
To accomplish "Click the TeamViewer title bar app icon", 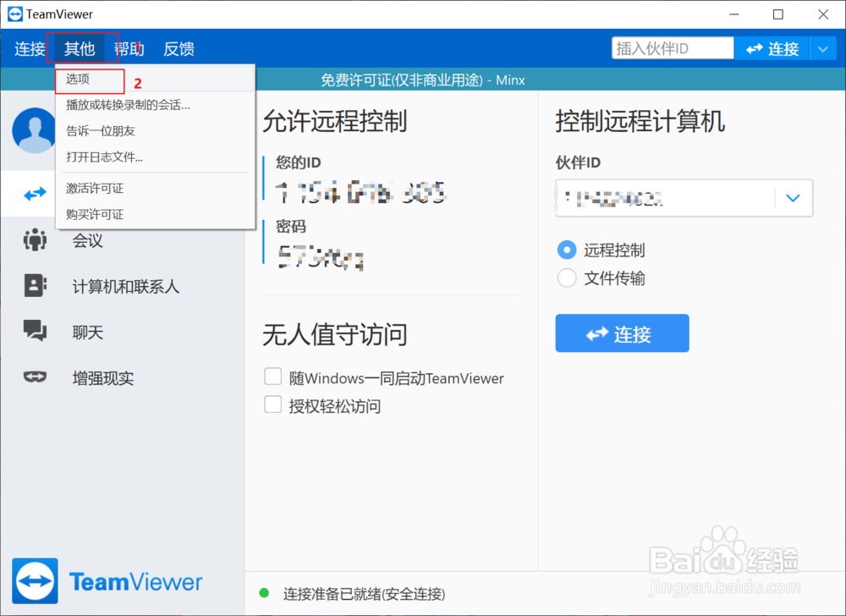I will coord(14,14).
